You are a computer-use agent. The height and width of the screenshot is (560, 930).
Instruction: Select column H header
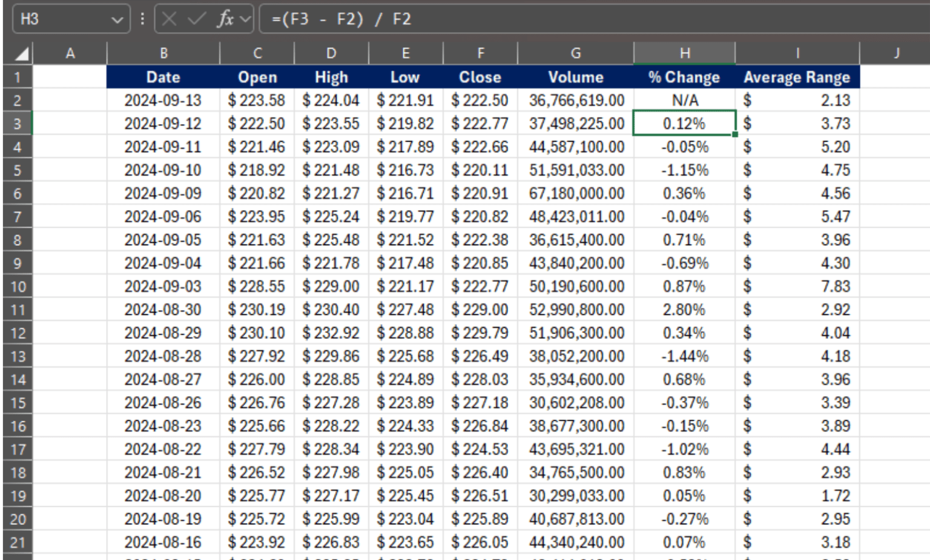(x=684, y=53)
